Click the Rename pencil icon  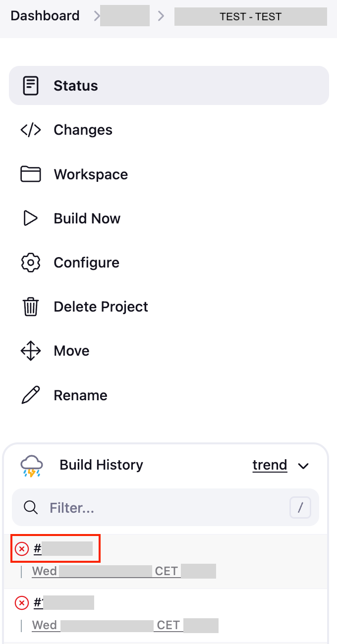(x=31, y=395)
